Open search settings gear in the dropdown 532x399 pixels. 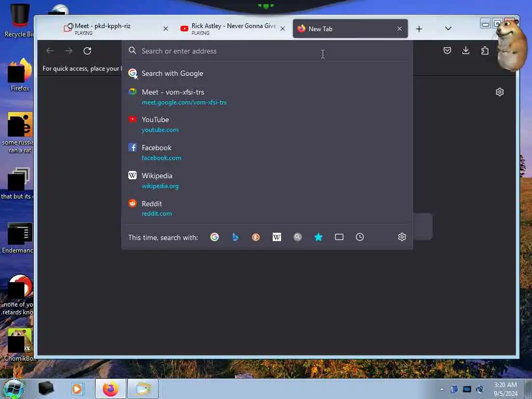coord(402,237)
